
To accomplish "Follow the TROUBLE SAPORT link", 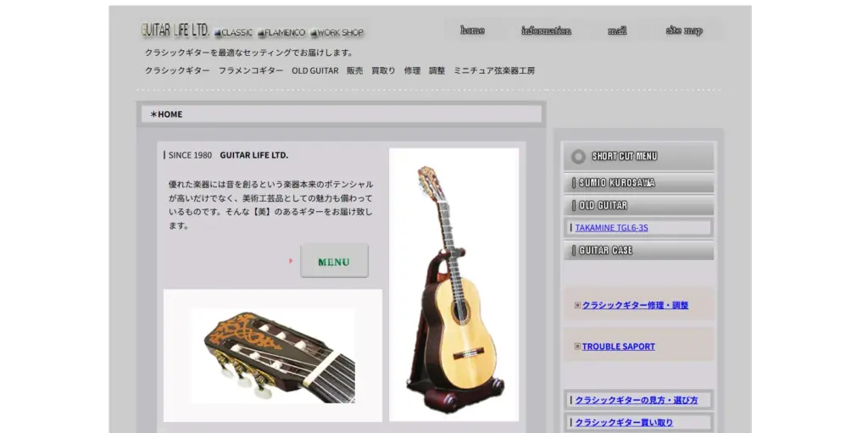I will point(618,347).
